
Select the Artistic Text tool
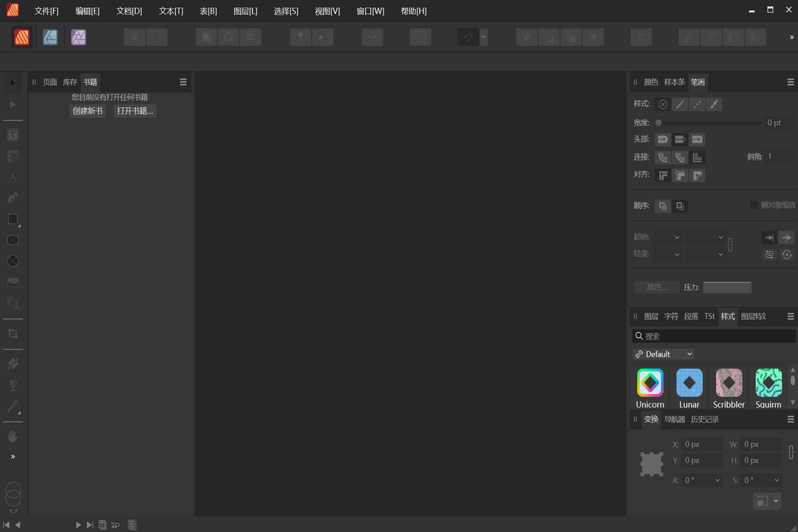pyautogui.click(x=13, y=177)
